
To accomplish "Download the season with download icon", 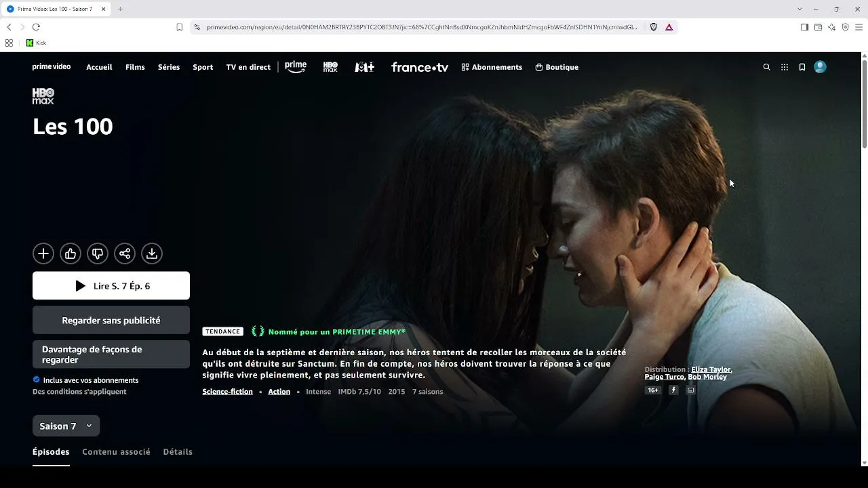I will point(152,253).
